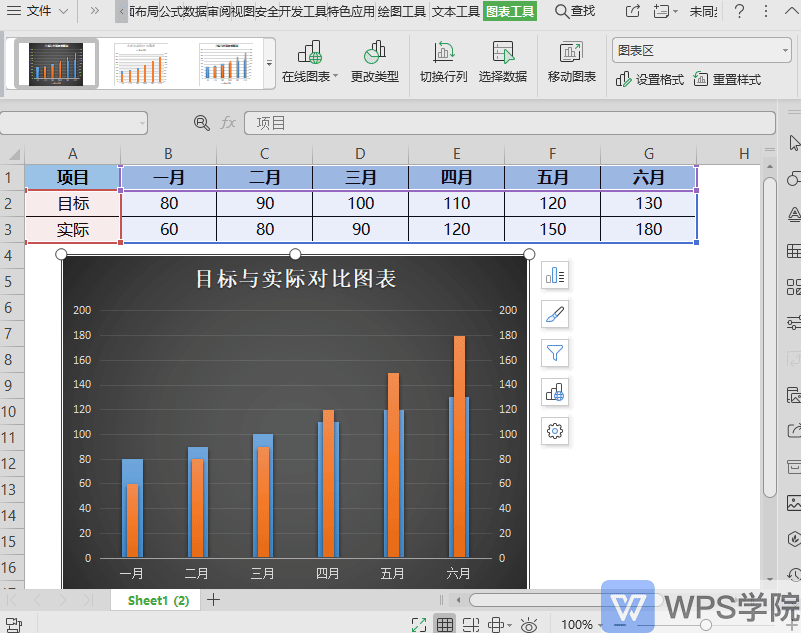Toggle eye protection mode icon
This screenshot has height=633, width=801.
click(x=529, y=625)
